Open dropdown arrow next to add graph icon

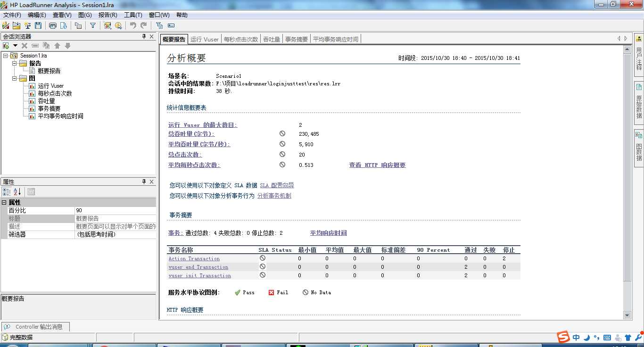(x=15, y=46)
